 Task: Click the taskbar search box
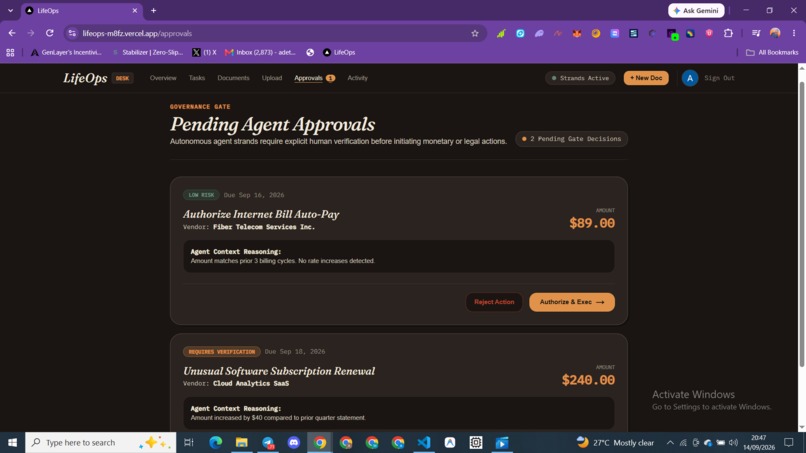(101, 442)
